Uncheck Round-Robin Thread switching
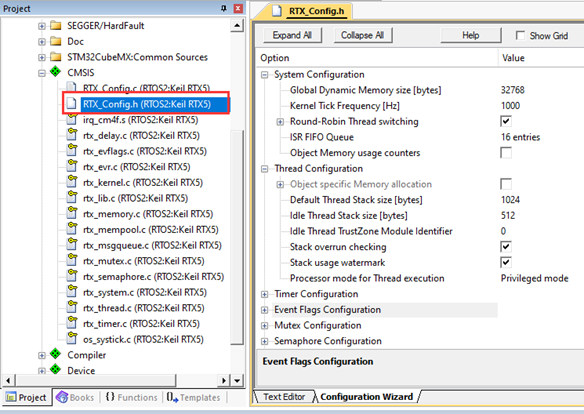 (x=506, y=121)
